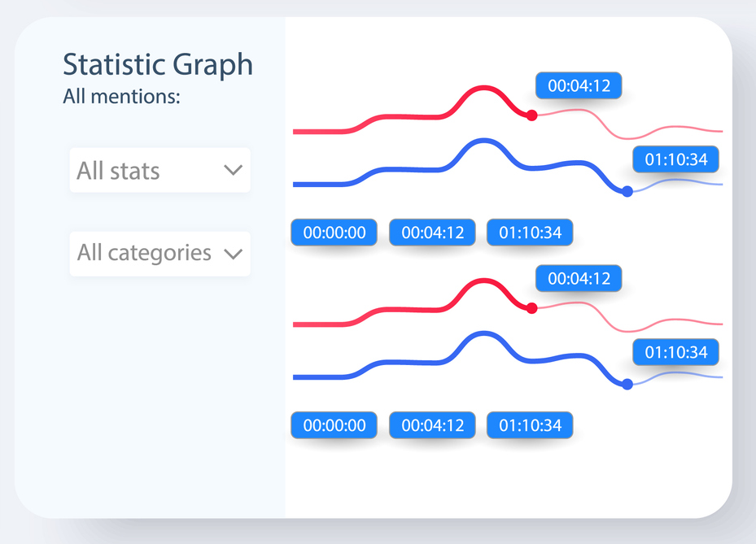Select 00:04:12 button under bottom graph

pos(432,425)
